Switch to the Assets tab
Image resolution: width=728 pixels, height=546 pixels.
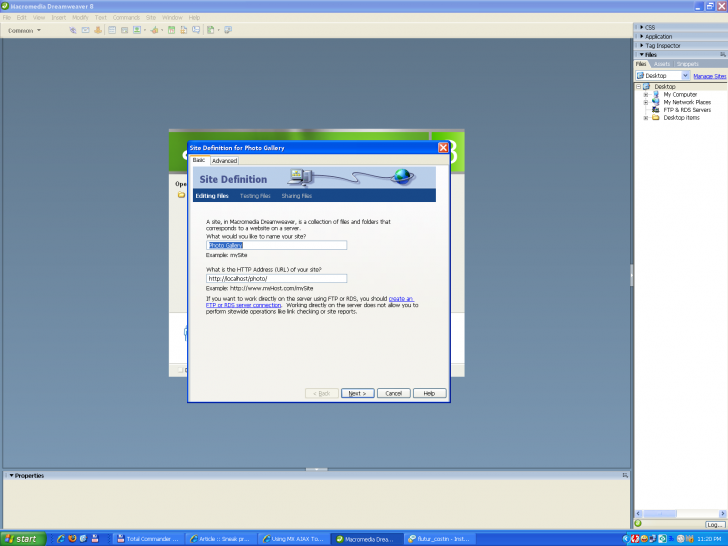coord(662,64)
